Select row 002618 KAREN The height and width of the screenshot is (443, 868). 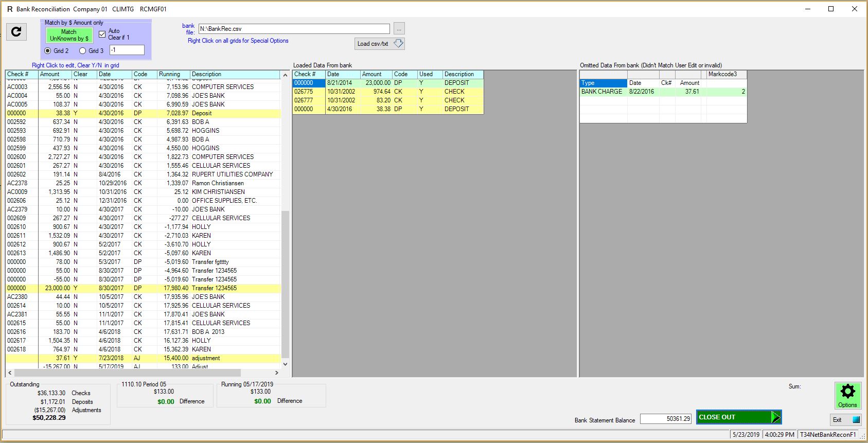[x=143, y=349]
